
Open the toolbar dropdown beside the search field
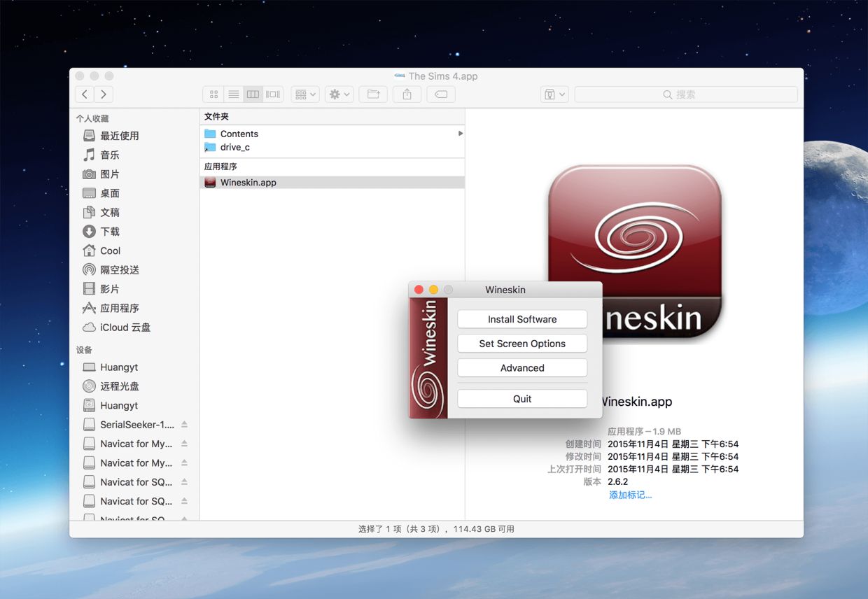click(554, 94)
